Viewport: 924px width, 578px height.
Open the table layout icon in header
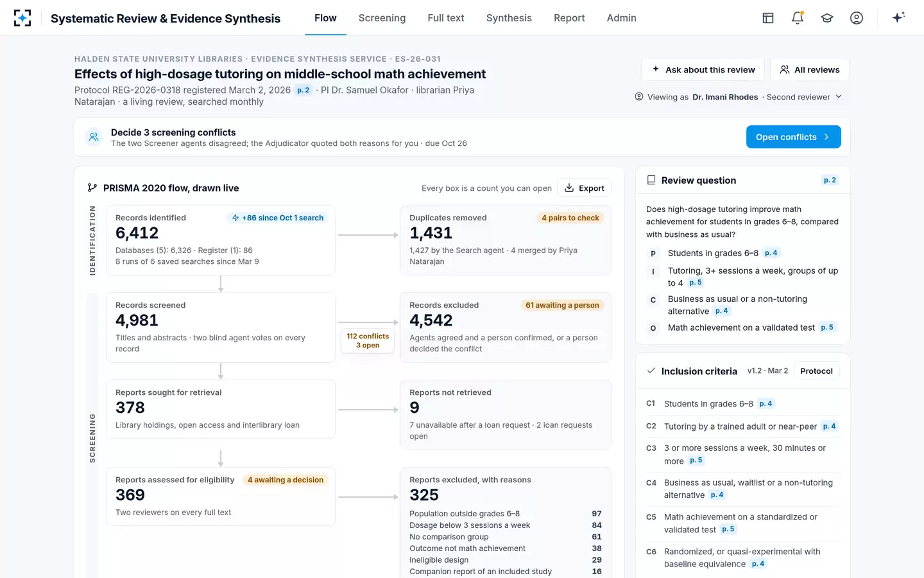768,18
